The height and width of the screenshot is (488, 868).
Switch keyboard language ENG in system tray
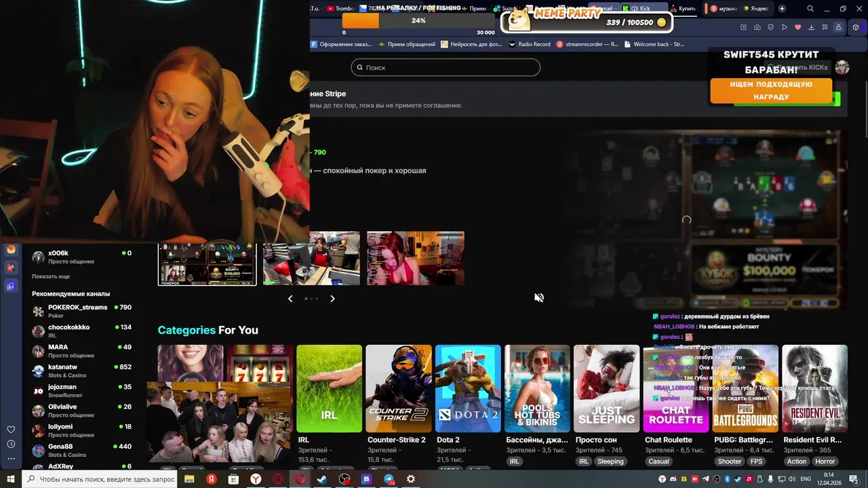click(806, 479)
